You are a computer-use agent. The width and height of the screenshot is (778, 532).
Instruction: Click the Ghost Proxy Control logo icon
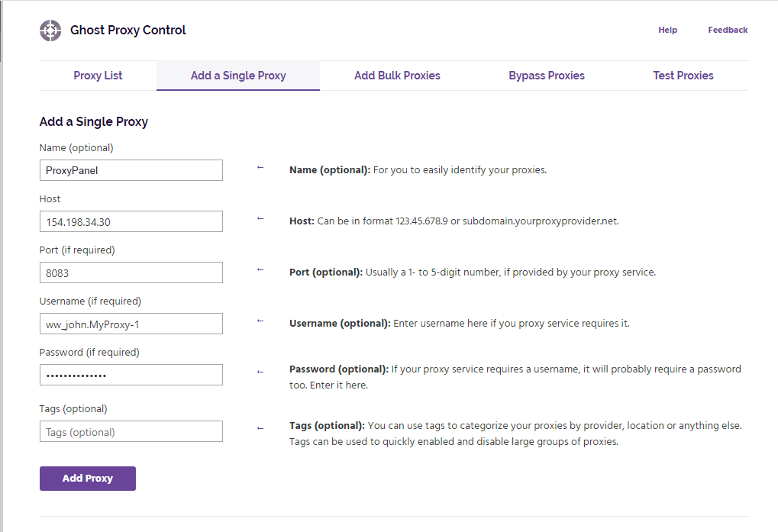coord(50,31)
